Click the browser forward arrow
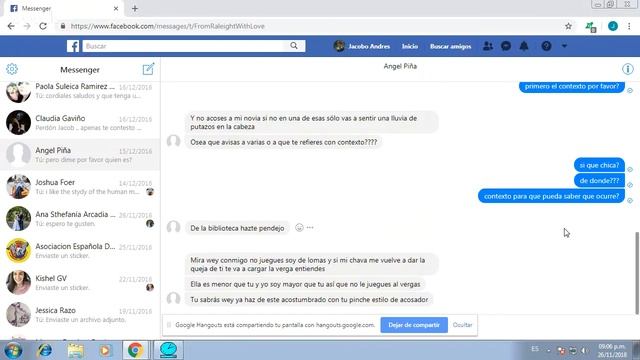This screenshot has height=360, width=640. pyautogui.click(x=27, y=26)
